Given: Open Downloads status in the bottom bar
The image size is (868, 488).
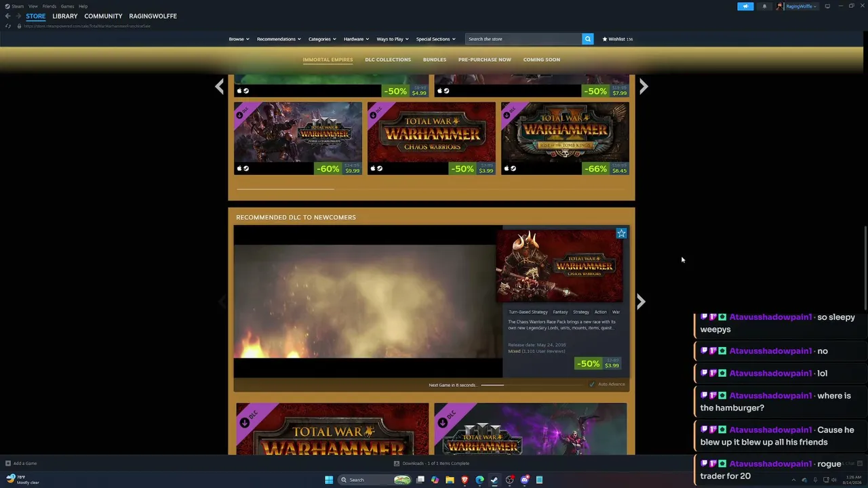Looking at the screenshot, I should [431, 464].
